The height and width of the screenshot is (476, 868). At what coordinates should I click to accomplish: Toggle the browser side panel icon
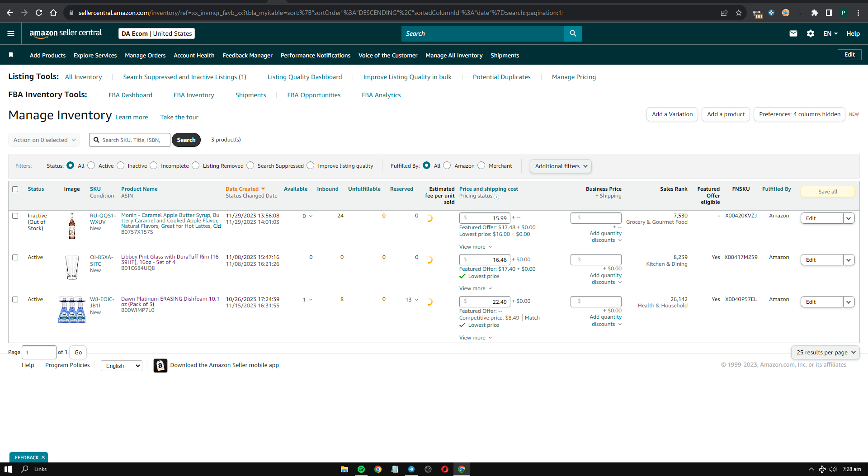pyautogui.click(x=829, y=13)
